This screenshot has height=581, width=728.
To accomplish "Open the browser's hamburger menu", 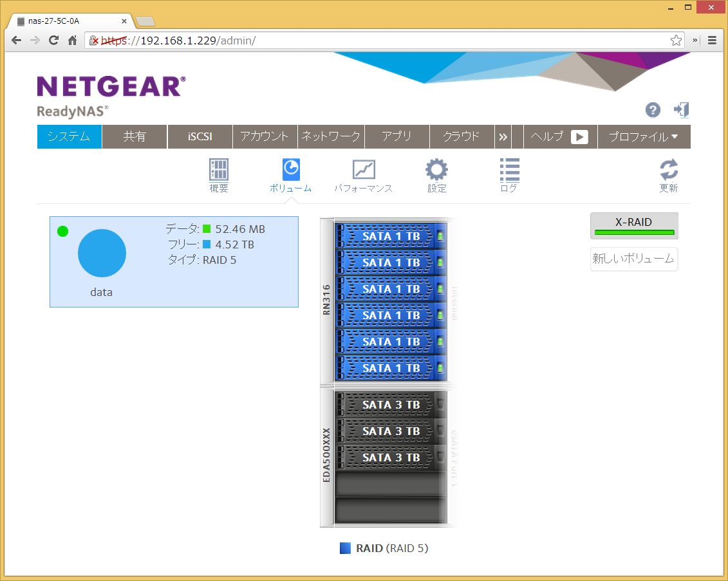I will pos(713,40).
